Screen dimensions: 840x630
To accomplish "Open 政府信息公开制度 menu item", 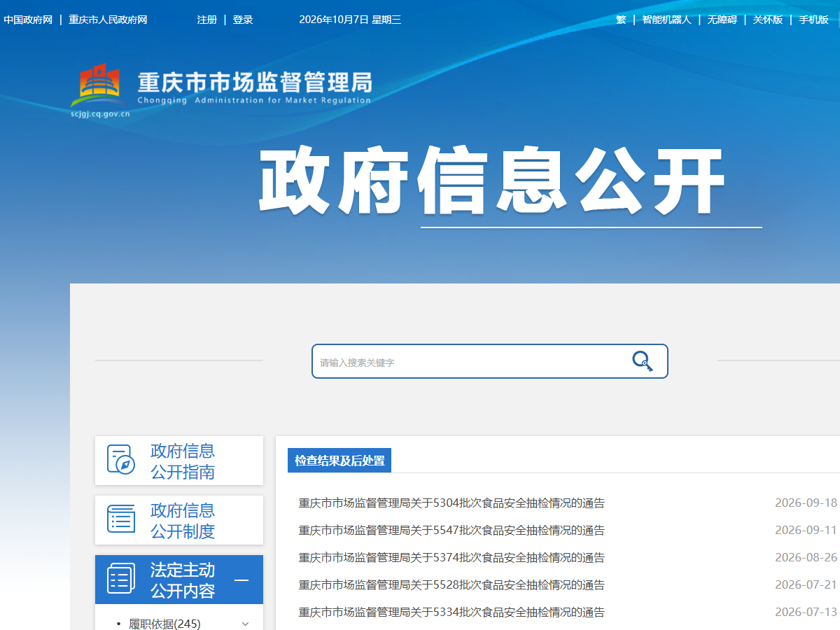I will coord(179,520).
